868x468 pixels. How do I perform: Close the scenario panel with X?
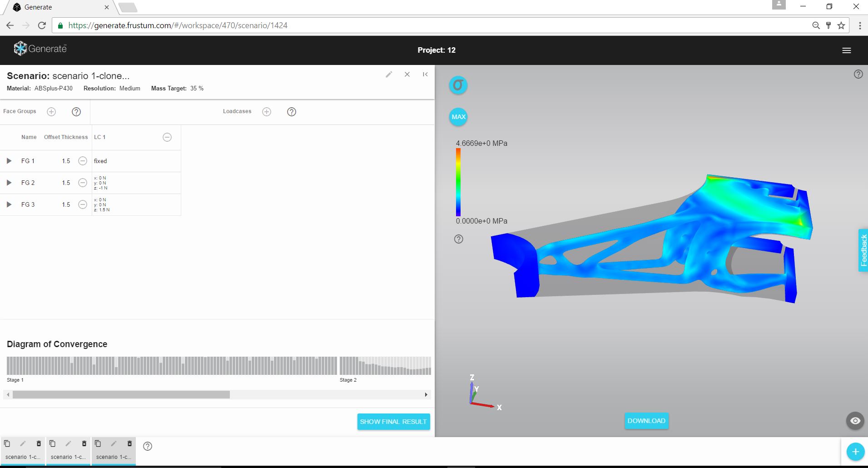[x=407, y=75]
